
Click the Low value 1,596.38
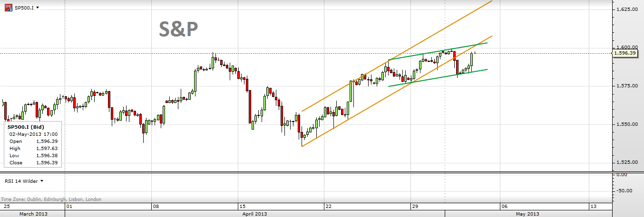point(47,156)
